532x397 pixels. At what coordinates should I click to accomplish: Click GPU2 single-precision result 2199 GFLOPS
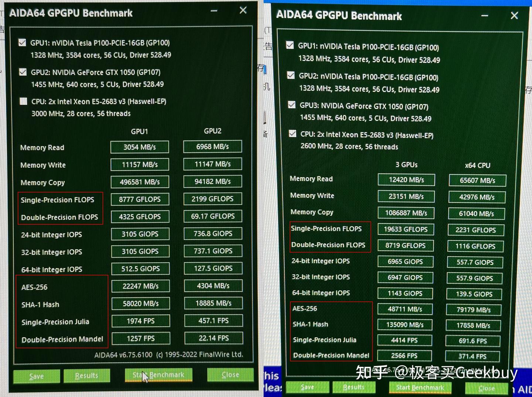pyautogui.click(x=213, y=199)
